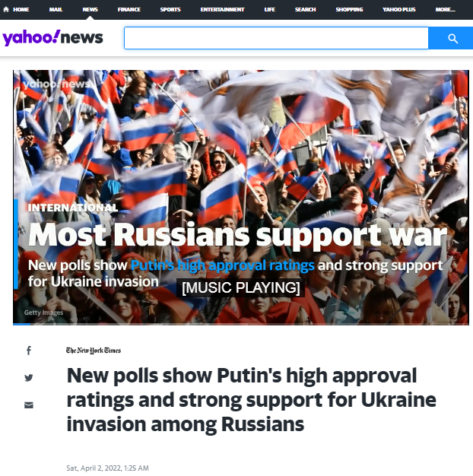This screenshot has width=473, height=476.
Task: Click the video progress bar under the player
Action: (x=241, y=324)
